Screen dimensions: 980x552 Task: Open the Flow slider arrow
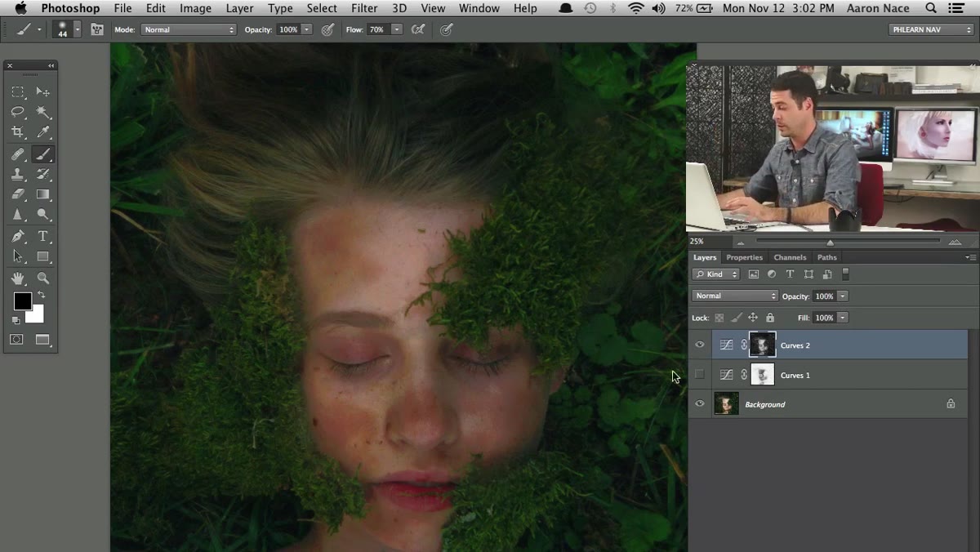(x=397, y=29)
